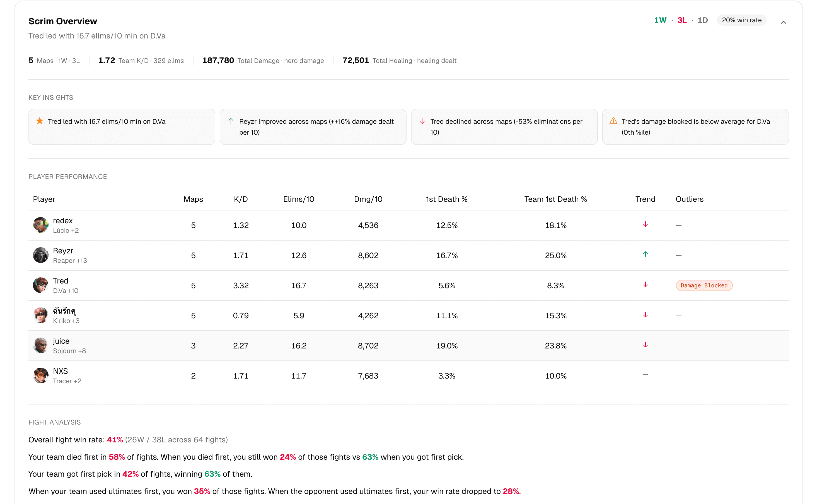Click the Damage Blocked outlier badge
This screenshot has height=504, width=817.
click(704, 285)
